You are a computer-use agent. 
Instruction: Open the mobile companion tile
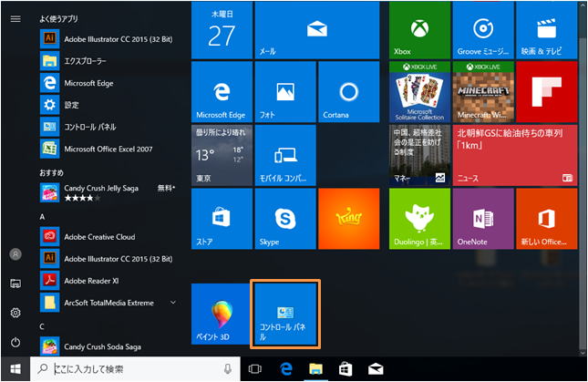(x=285, y=155)
